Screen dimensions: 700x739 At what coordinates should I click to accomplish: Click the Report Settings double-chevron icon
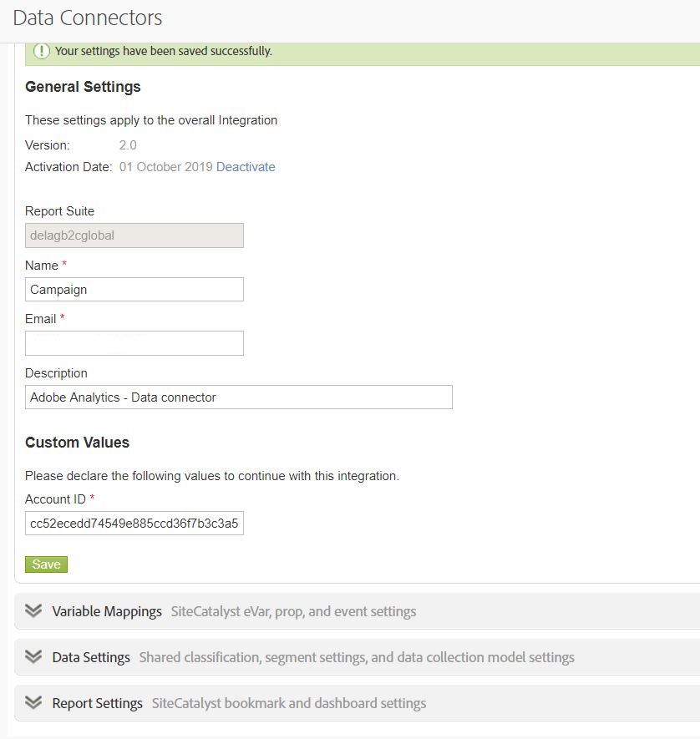(33, 702)
